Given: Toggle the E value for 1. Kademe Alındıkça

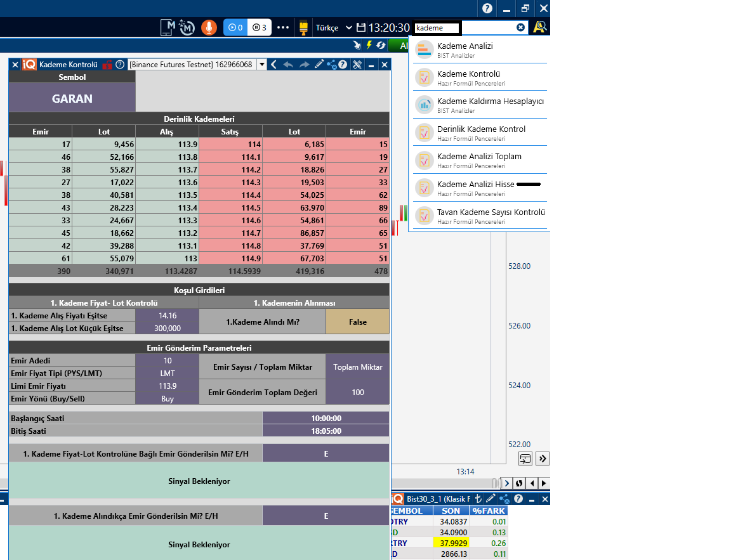Looking at the screenshot, I should (x=326, y=516).
